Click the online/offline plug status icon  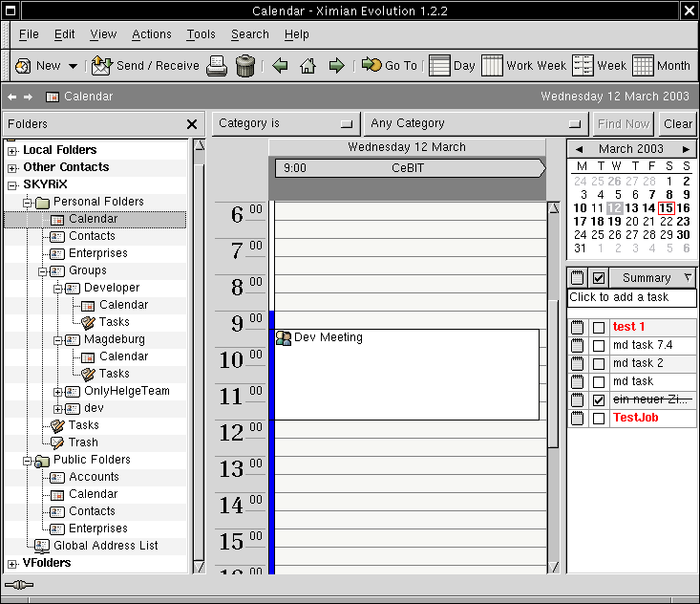19,585
